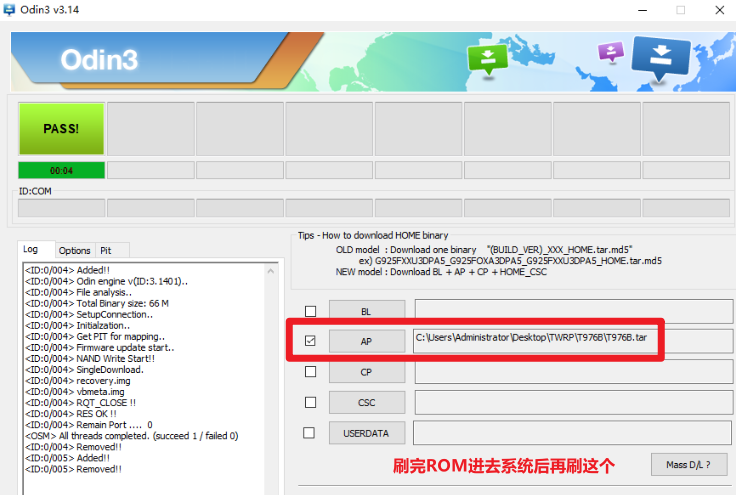The width and height of the screenshot is (736, 495).
Task: Click log line 'SetupConnection..'
Action: coord(89,314)
